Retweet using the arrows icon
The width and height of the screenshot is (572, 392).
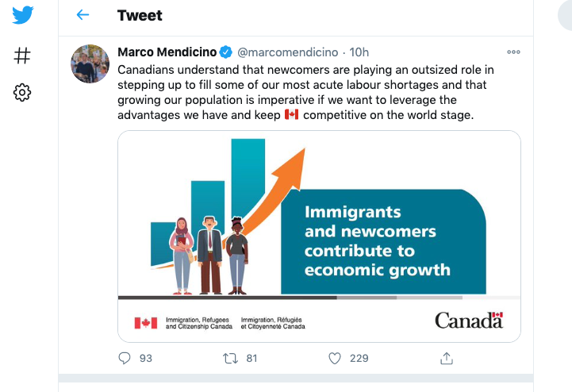(231, 359)
